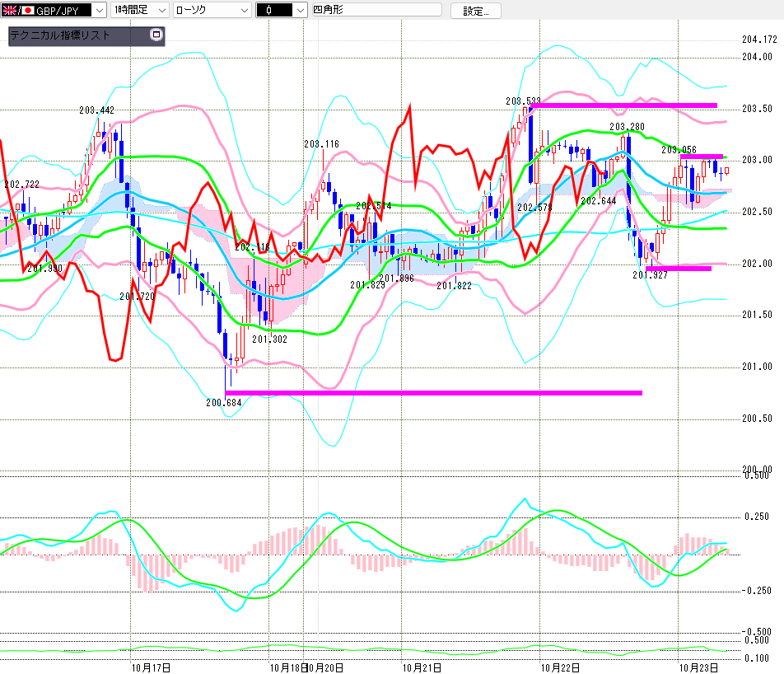Select the long magenta line at 200.684 low
The image size is (784, 674).
tap(432, 392)
